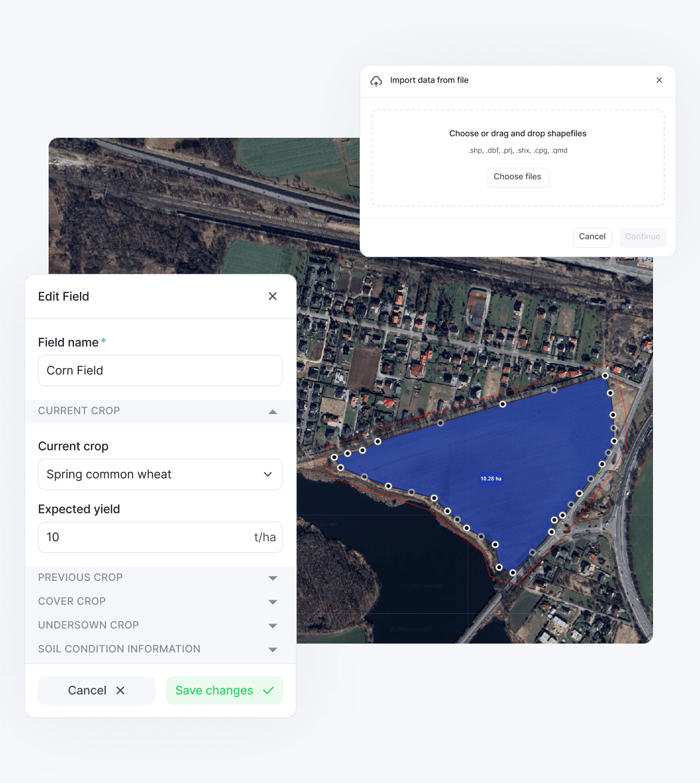Cancel the file import
The height and width of the screenshot is (783, 700).
592,237
